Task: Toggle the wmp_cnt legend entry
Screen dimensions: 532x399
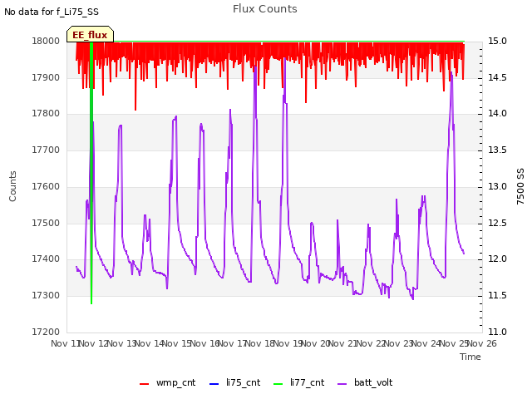Action: (x=168, y=383)
